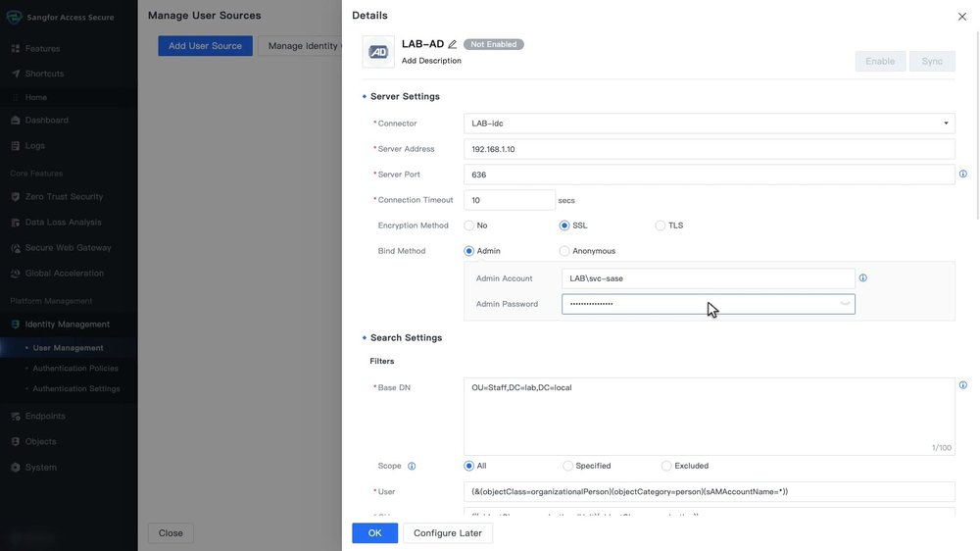The image size is (980, 551).
Task: Click the OK button
Action: [375, 533]
